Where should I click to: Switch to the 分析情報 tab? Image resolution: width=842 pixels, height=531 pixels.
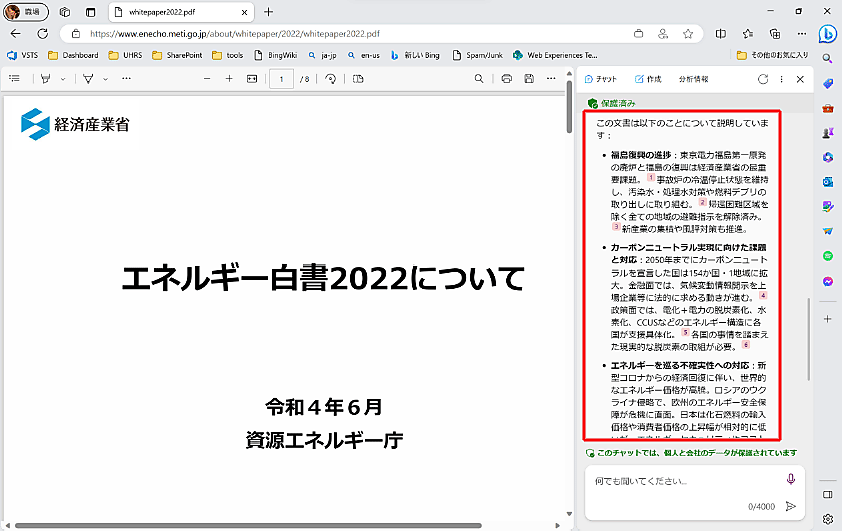coord(693,79)
